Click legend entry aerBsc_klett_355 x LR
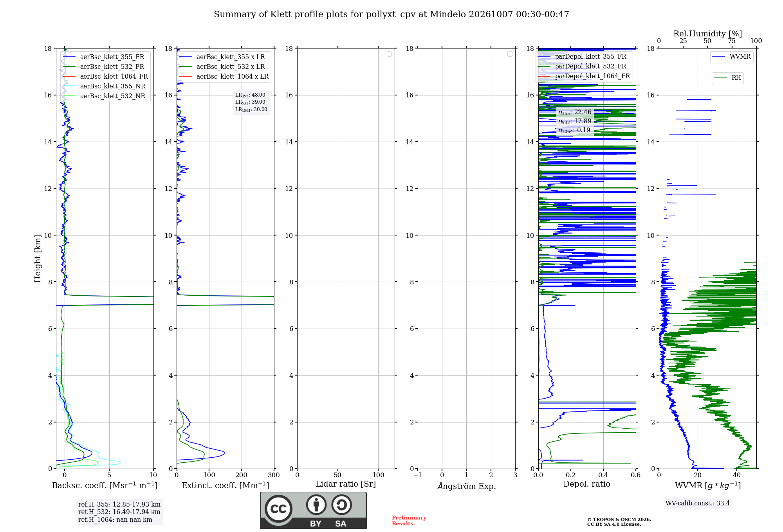783x532 pixels. point(222,57)
